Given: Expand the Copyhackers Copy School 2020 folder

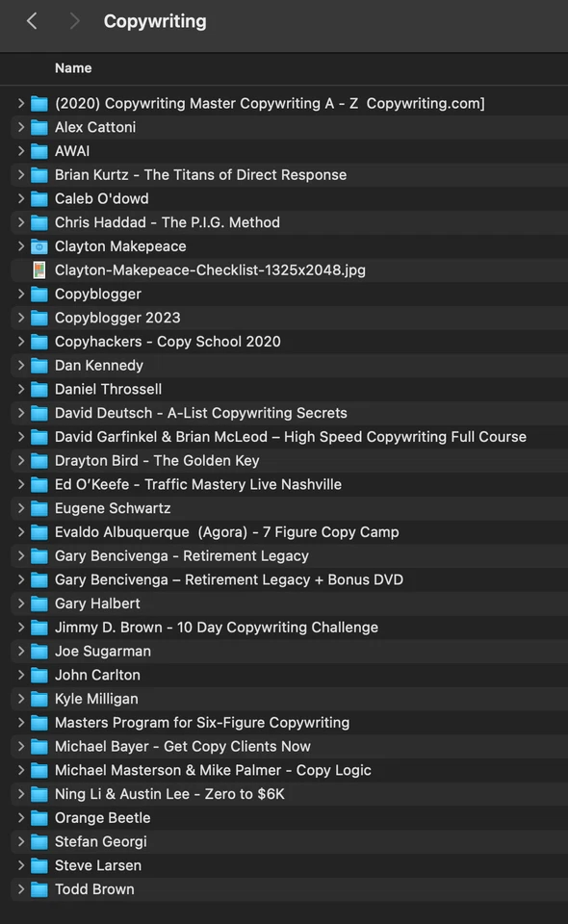Looking at the screenshot, I should (21, 341).
